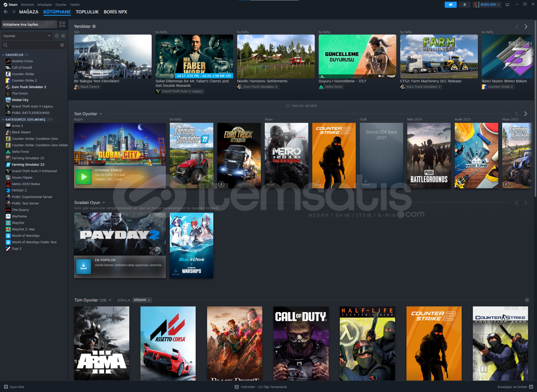The height and width of the screenshot is (392, 537).
Task: Go to MAĞAZA tab
Action: pos(29,12)
